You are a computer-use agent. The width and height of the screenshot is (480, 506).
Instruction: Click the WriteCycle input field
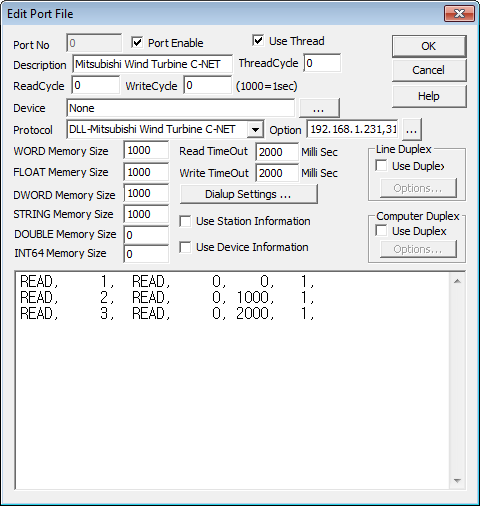coord(207,85)
